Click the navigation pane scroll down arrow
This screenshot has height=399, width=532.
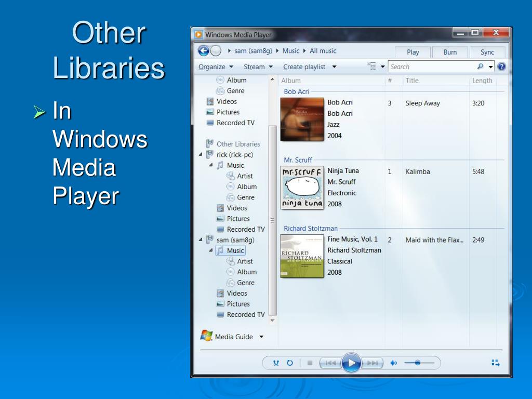(272, 320)
